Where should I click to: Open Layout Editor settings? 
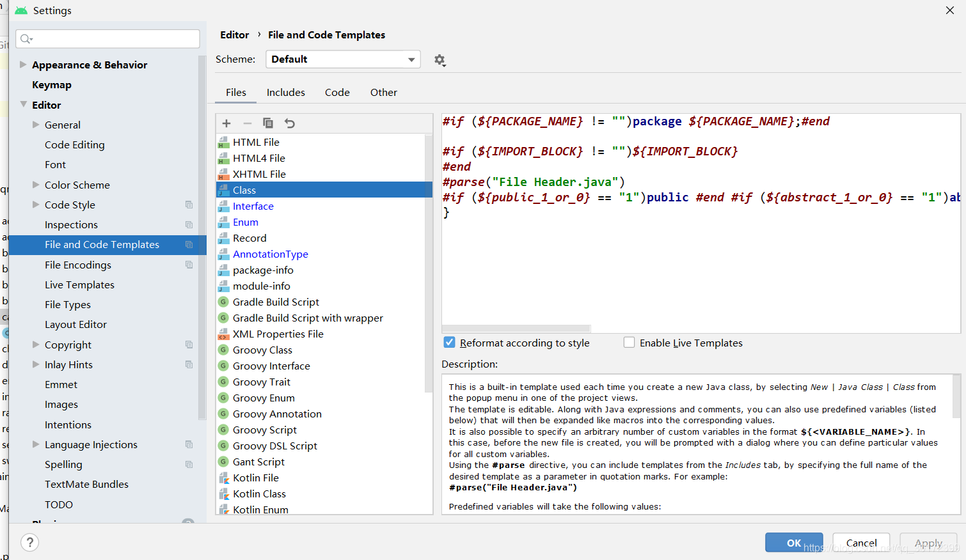point(75,324)
